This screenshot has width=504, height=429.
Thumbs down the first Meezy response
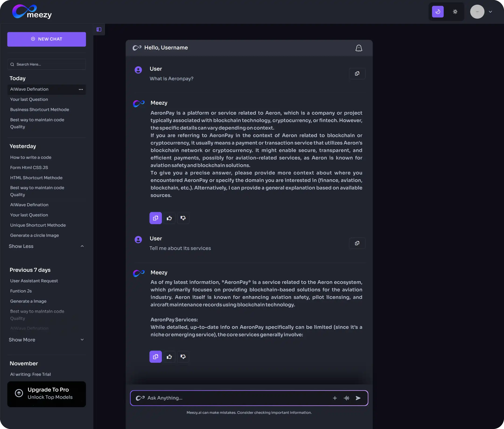click(x=183, y=218)
